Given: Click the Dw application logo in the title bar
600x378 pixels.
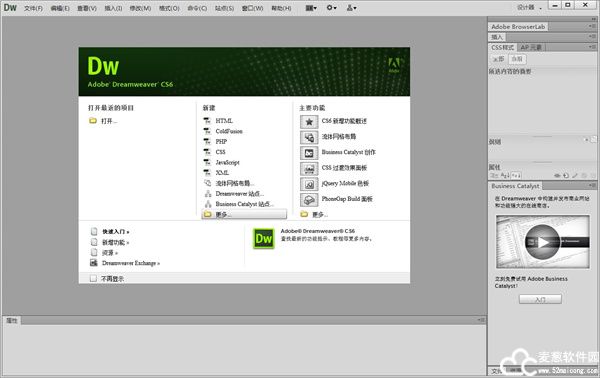Looking at the screenshot, I should [x=10, y=8].
